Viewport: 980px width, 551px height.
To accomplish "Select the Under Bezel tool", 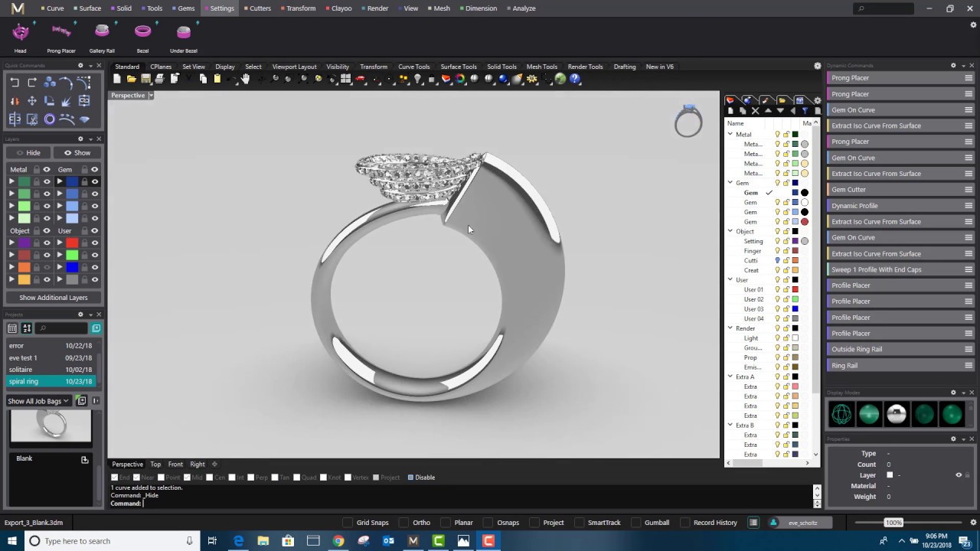I will coord(183,31).
